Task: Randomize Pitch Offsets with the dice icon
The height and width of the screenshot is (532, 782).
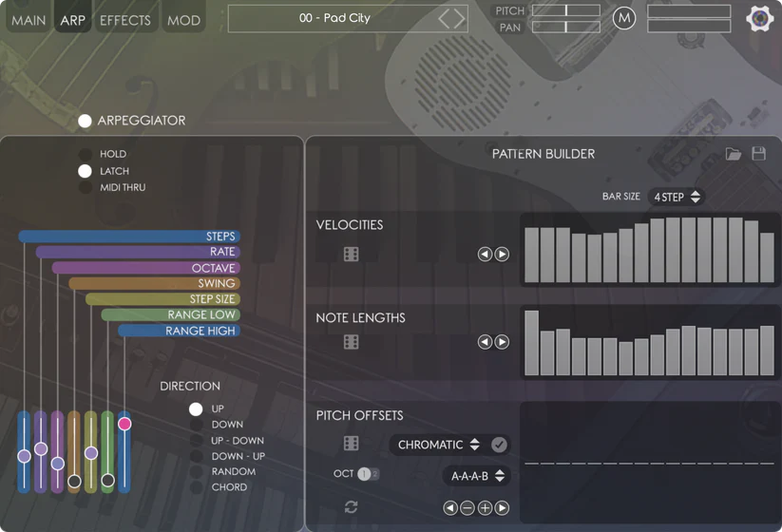Action: pos(352,444)
